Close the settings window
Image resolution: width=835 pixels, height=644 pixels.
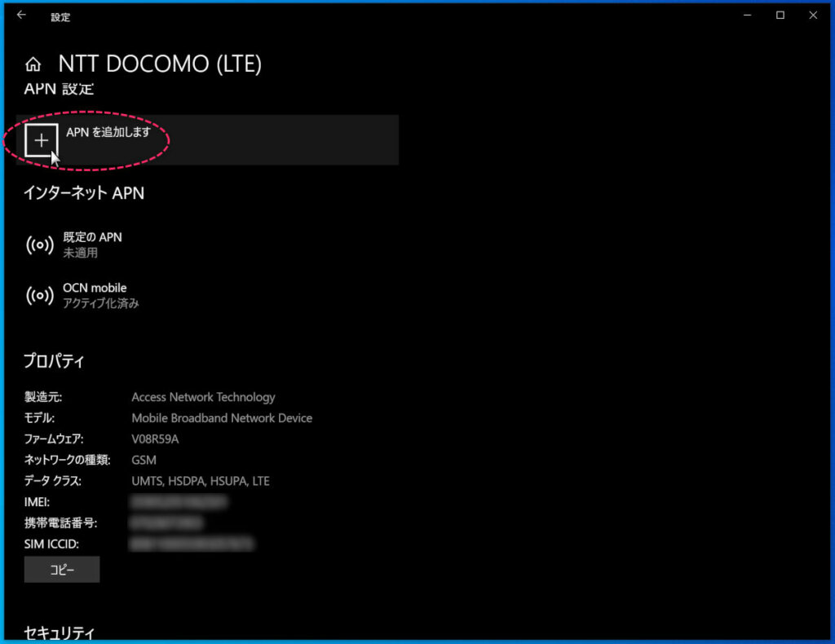click(812, 15)
